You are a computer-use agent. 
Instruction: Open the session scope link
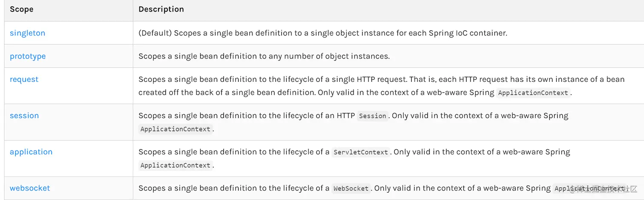click(24, 116)
